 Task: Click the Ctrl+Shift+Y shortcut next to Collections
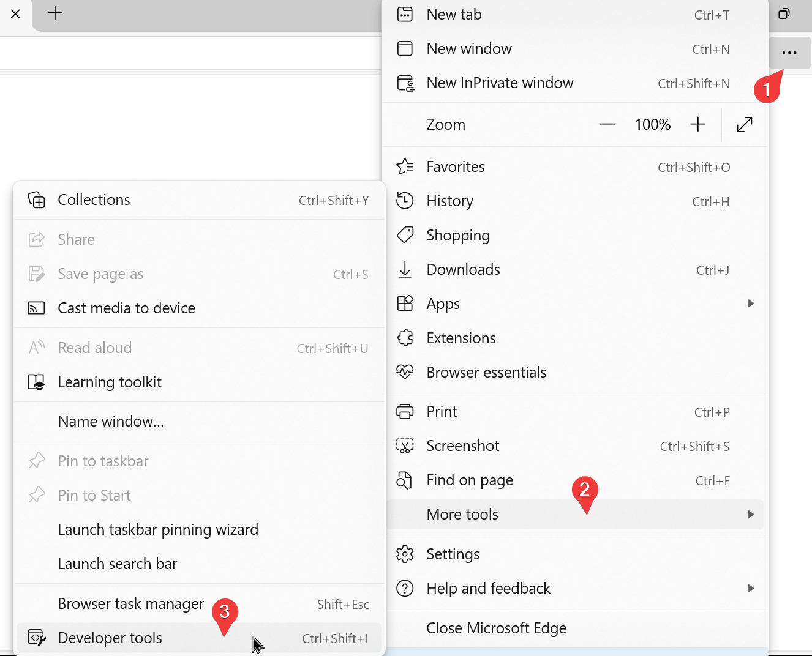point(334,201)
